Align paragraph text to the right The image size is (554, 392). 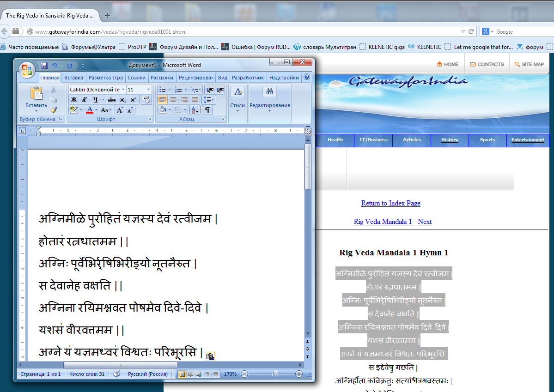[184, 100]
